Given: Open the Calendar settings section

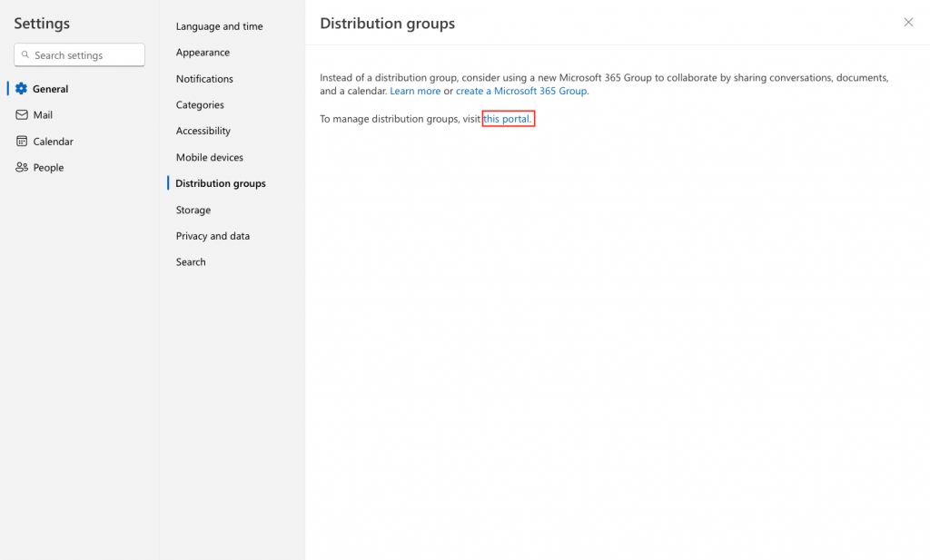Looking at the screenshot, I should [53, 142].
